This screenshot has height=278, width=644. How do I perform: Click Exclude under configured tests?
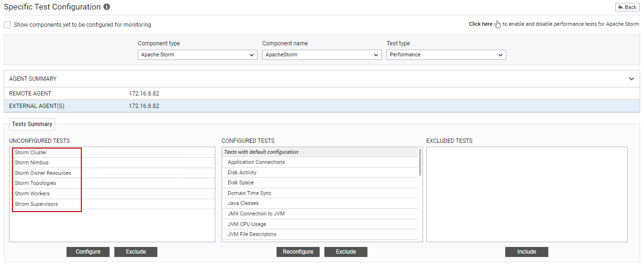click(346, 252)
